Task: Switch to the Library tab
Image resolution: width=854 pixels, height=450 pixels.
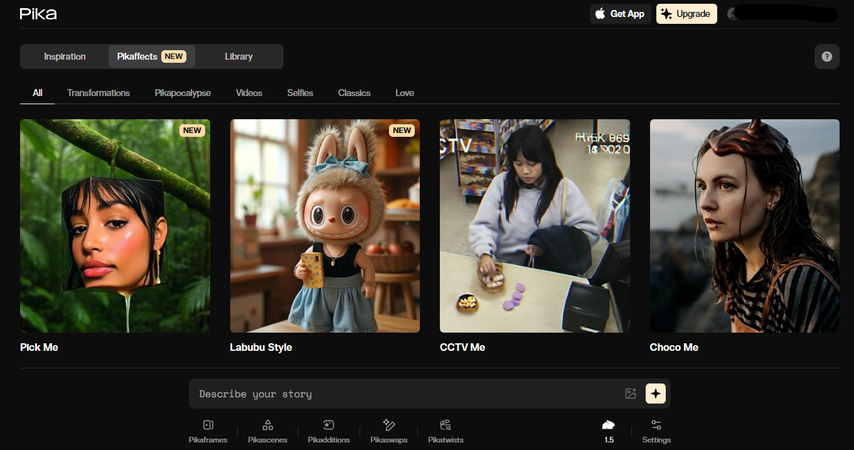Action: click(239, 57)
